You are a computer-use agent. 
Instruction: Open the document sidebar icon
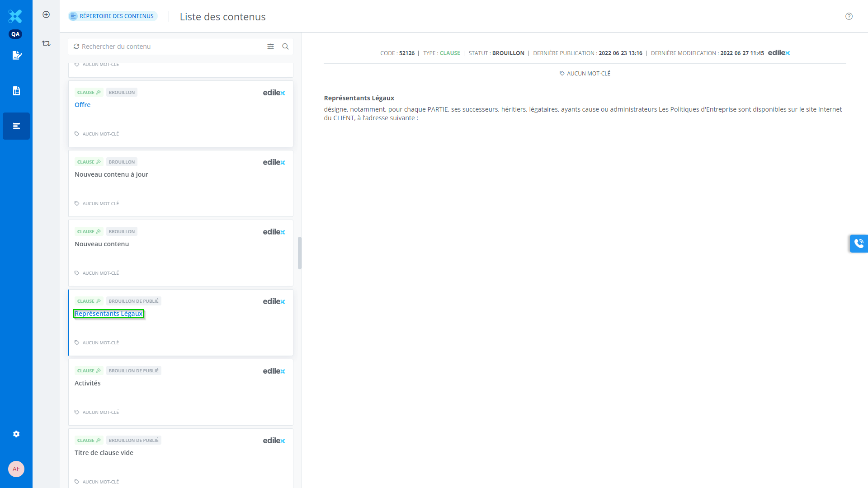16,91
